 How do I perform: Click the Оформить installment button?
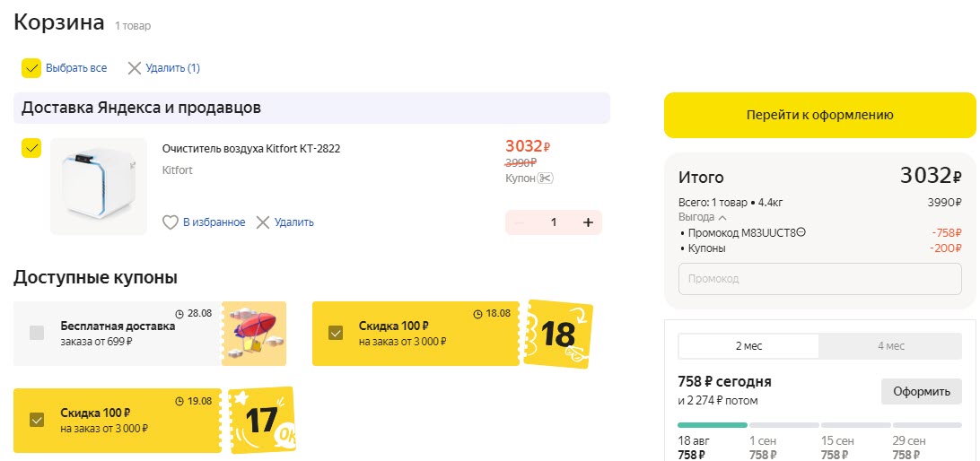point(921,391)
